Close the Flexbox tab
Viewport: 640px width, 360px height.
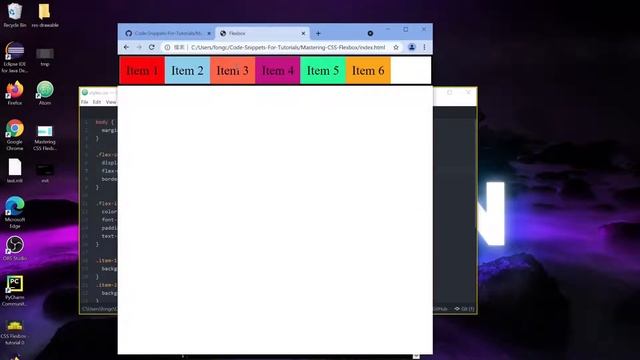303,33
